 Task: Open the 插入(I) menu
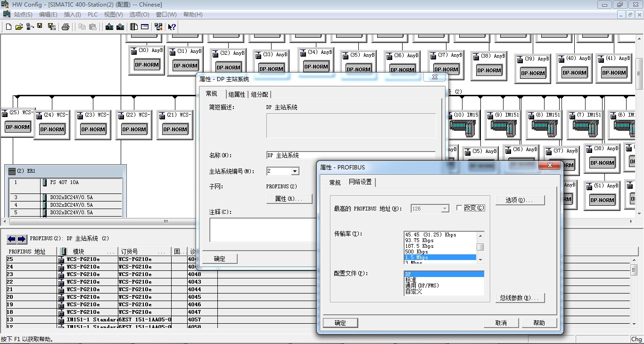73,15
